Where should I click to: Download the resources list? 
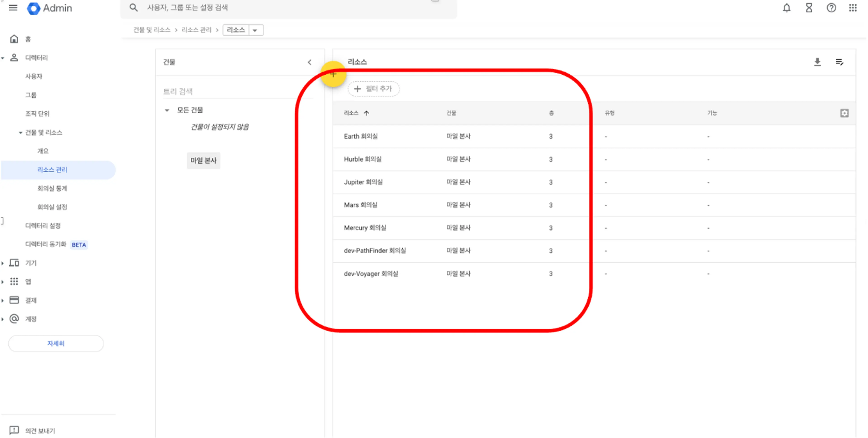point(817,62)
